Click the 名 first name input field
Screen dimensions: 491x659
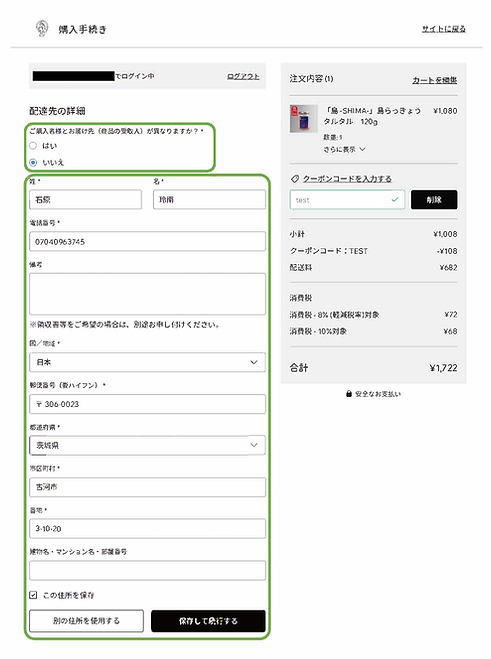209,200
